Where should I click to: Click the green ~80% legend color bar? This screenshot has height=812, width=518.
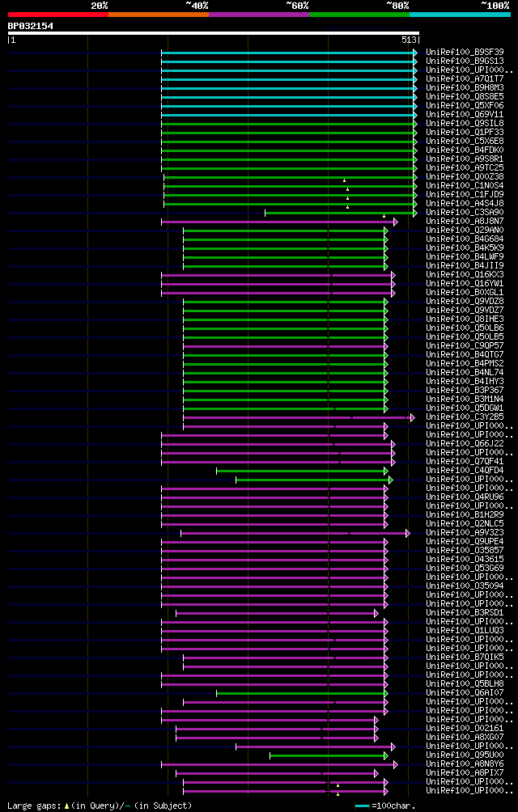[359, 15]
